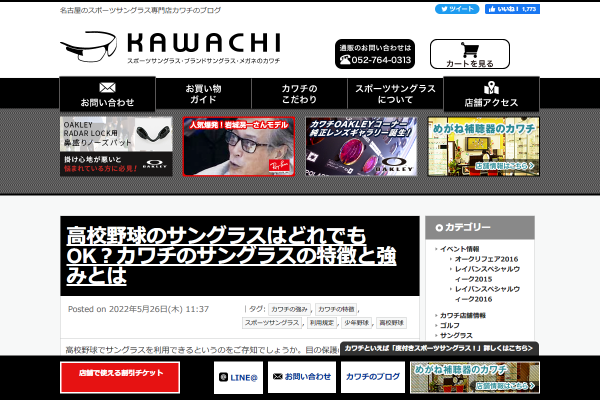This screenshot has width=600, height=400.
Task: Click the phone inquiry 052-764-0313 banner
Action: 375,54
